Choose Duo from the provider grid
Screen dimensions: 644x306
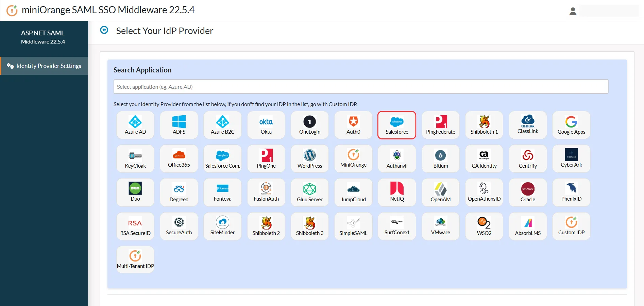tap(135, 192)
